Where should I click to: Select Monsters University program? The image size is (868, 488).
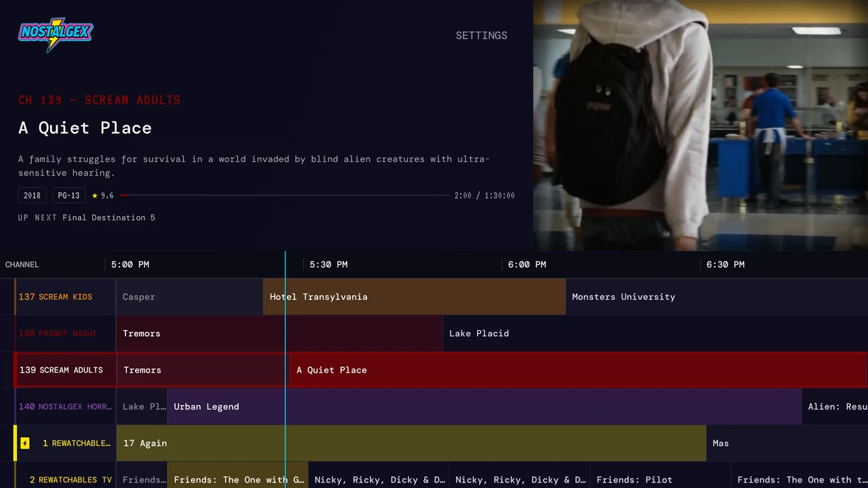point(717,297)
